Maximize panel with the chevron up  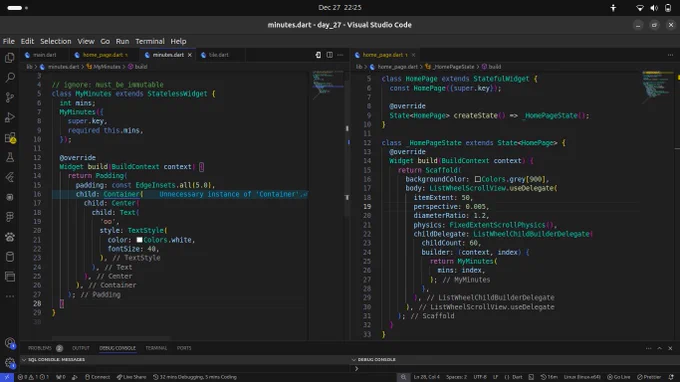pyautogui.click(x=660, y=348)
